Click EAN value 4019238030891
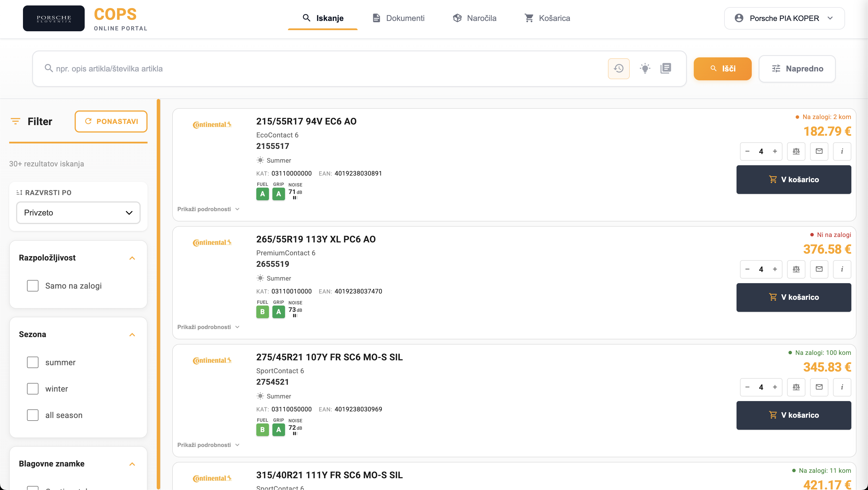Viewport: 868px width, 490px height. (358, 174)
